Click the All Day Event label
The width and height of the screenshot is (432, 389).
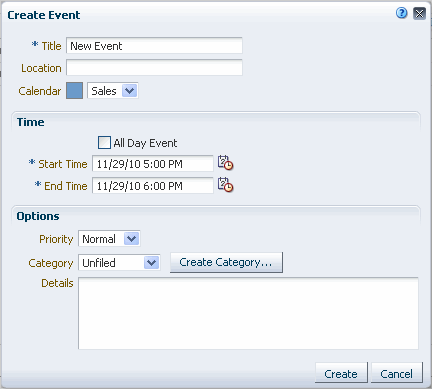click(145, 143)
